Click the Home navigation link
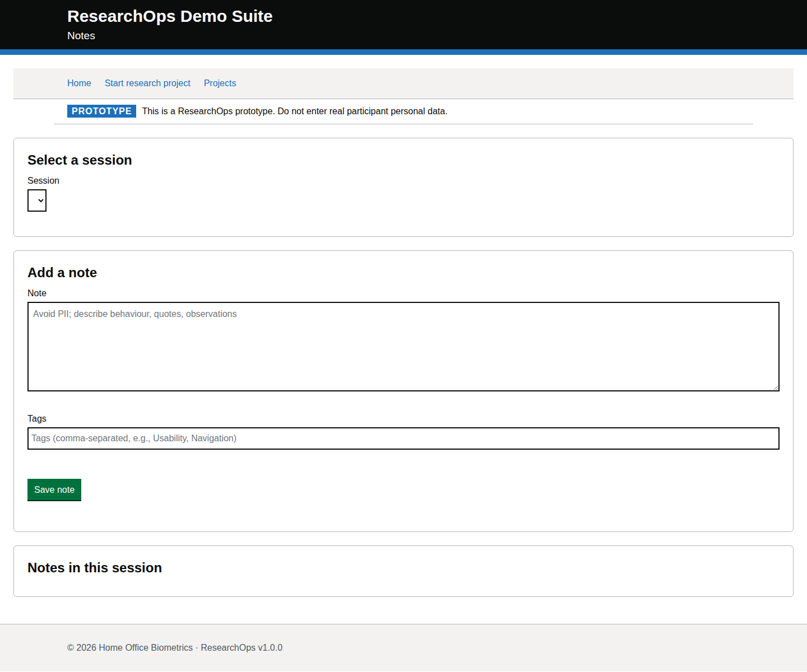This screenshot has width=807, height=672. [x=79, y=83]
